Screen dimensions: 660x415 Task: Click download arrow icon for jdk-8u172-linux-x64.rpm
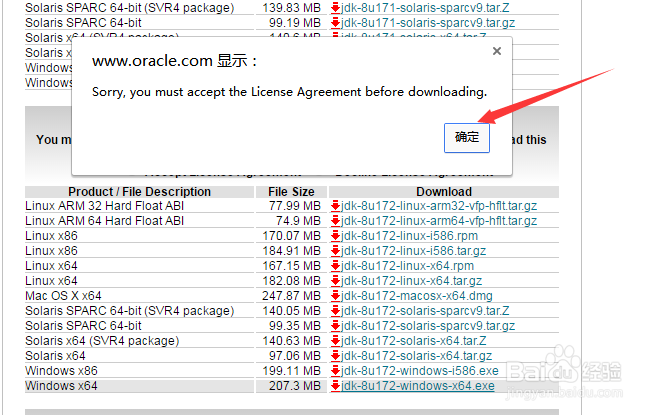pos(335,266)
